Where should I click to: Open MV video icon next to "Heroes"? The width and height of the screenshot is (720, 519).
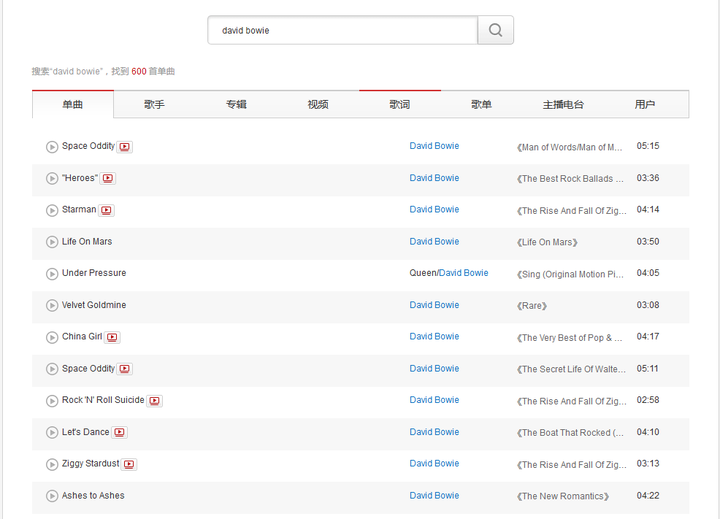[108, 178]
